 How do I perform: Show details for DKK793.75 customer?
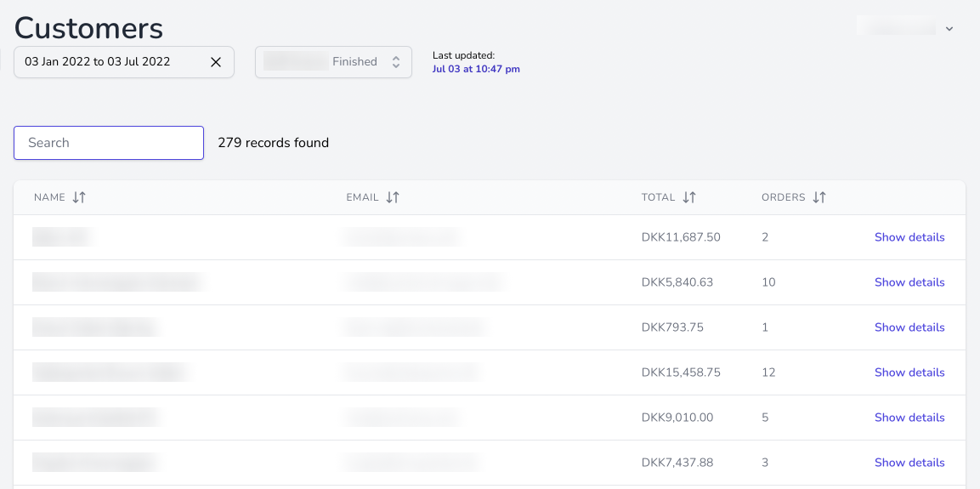point(909,327)
